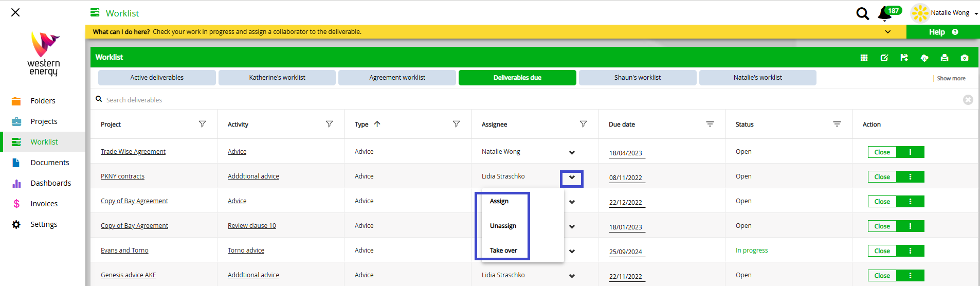
Task: Switch to Active deliverables tab
Action: 157,78
